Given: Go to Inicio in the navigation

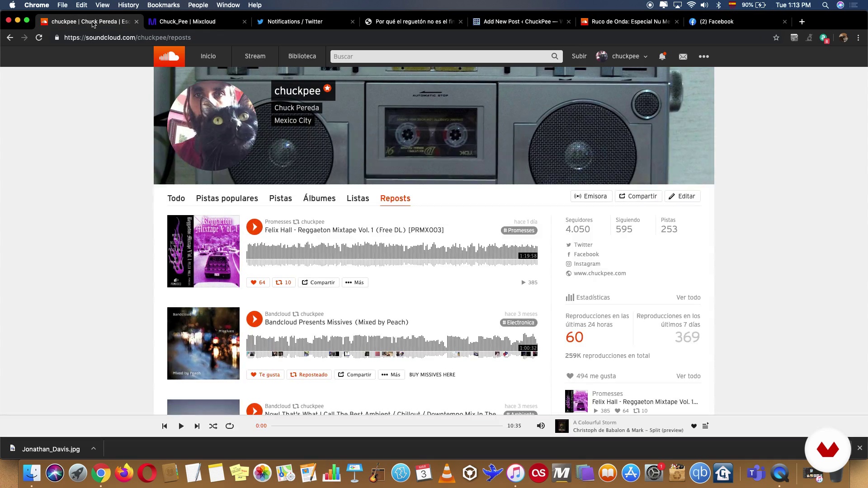Looking at the screenshot, I should pyautogui.click(x=208, y=56).
